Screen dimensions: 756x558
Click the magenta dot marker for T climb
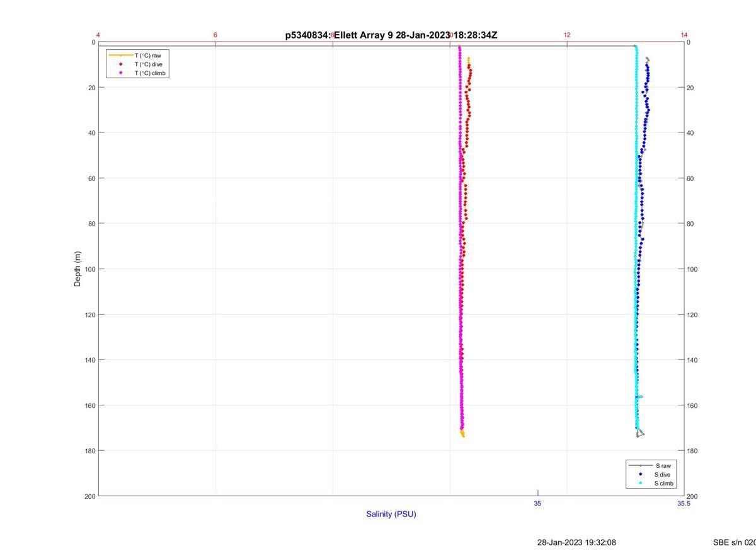pos(120,73)
